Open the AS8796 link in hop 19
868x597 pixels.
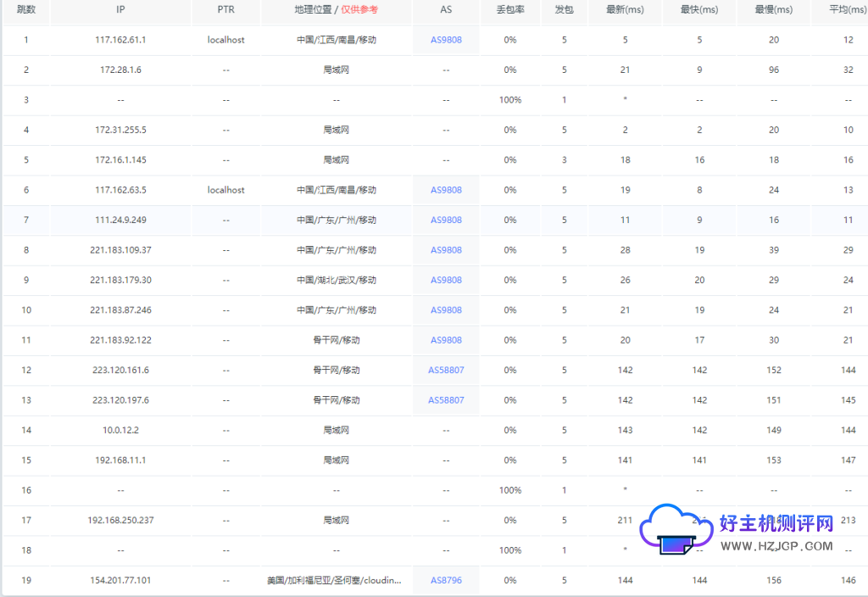pyautogui.click(x=446, y=581)
